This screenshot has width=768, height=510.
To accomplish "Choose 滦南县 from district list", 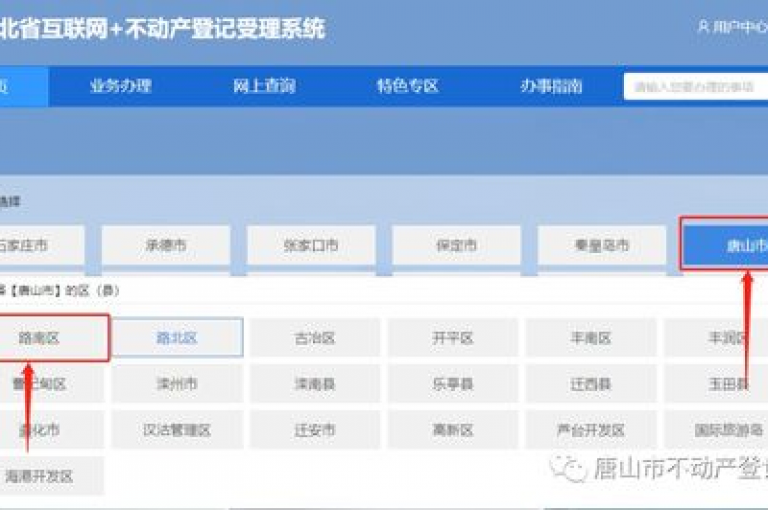I will 315,384.
